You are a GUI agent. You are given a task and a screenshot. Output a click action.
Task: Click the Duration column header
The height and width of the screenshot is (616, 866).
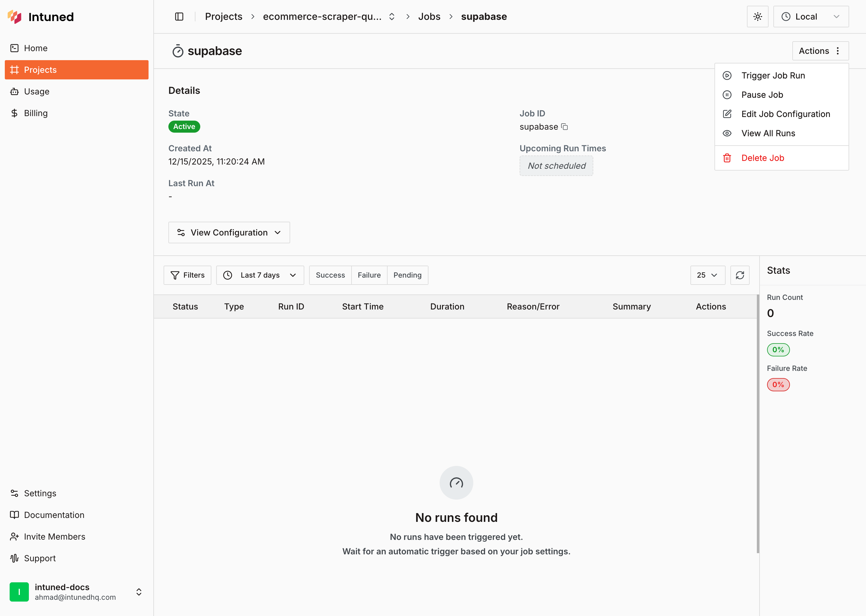[447, 306]
